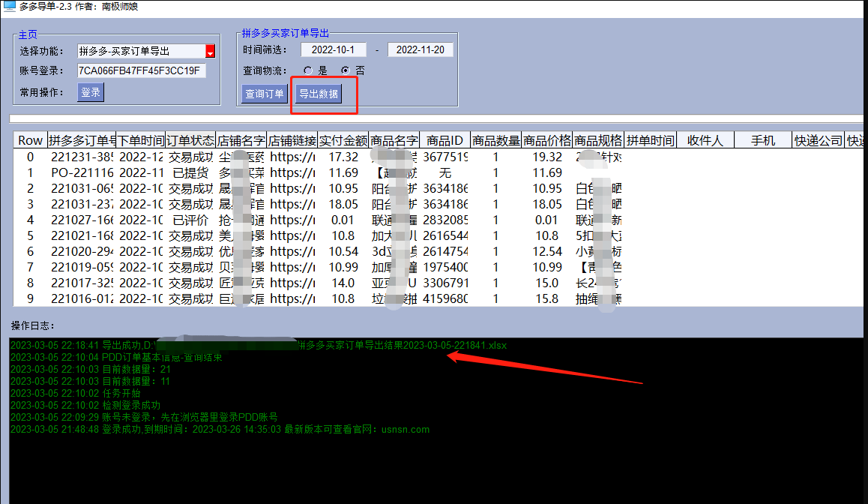The width and height of the screenshot is (868, 504).
Task: Click the 商品数量 column header
Action: [x=495, y=141]
